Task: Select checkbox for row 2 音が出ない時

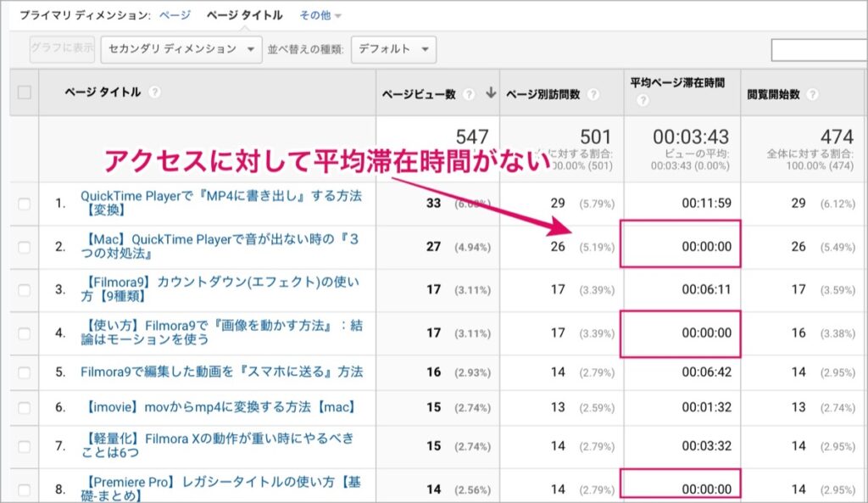Action: 25,247
